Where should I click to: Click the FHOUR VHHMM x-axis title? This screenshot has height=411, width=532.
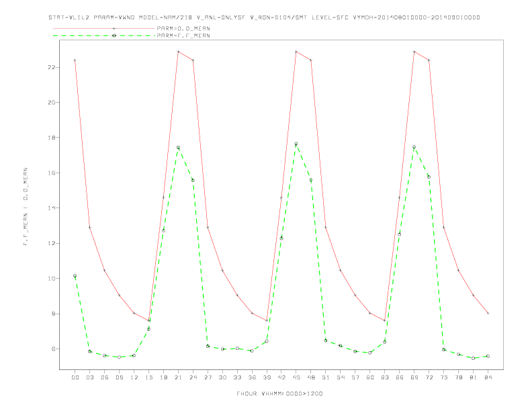[x=279, y=394]
